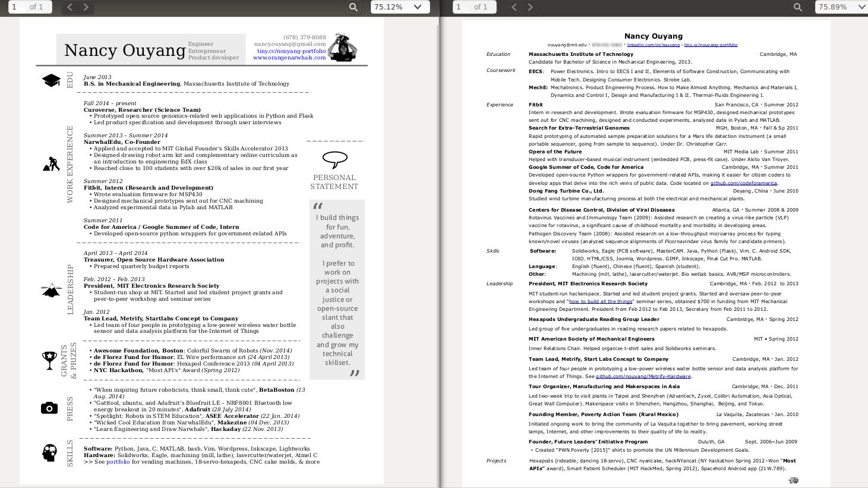Open search in the right PDF pane
The image size is (868, 488).
click(798, 7)
